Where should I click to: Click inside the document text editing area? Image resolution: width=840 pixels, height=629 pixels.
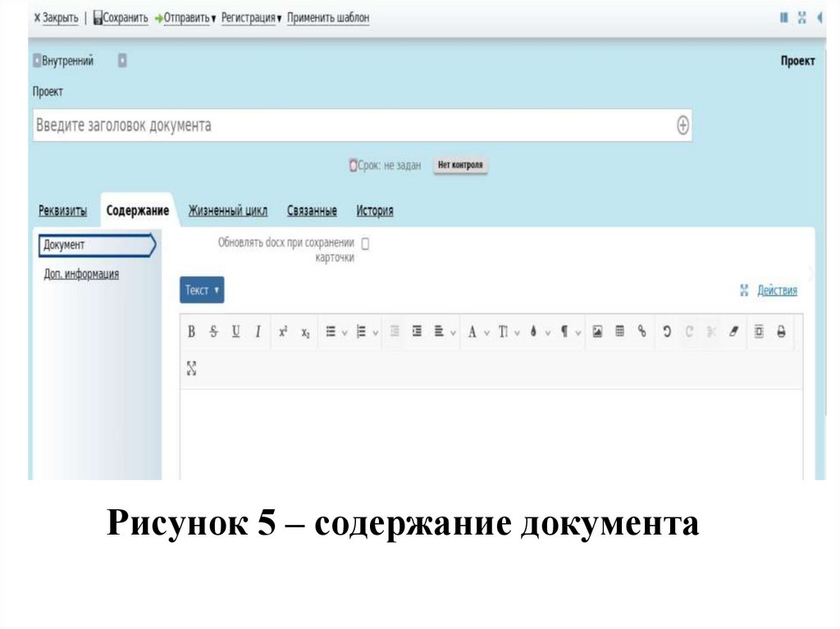(491, 435)
